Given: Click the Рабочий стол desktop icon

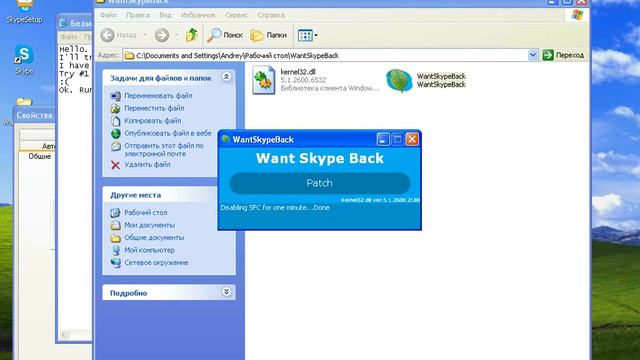Looking at the screenshot, I should coord(116,213).
